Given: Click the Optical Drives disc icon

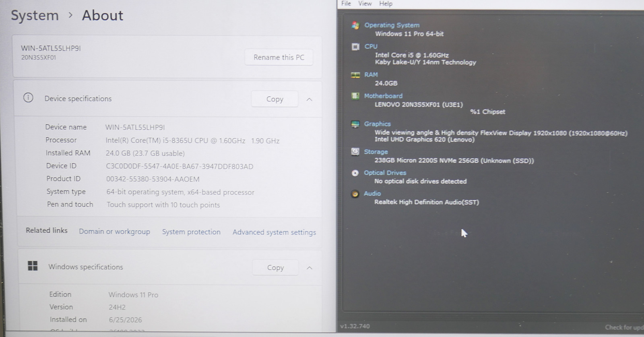Looking at the screenshot, I should point(355,173).
